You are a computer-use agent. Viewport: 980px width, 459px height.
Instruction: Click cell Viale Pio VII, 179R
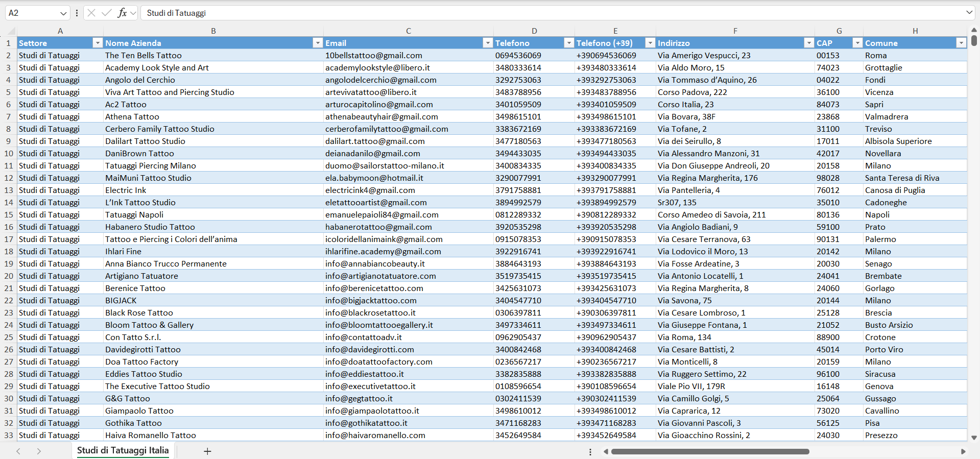tap(735, 386)
